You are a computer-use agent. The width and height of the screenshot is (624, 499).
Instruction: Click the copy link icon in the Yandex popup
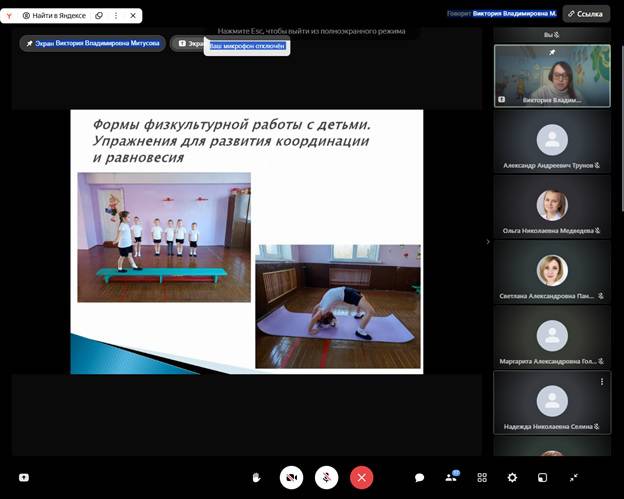tap(99, 16)
